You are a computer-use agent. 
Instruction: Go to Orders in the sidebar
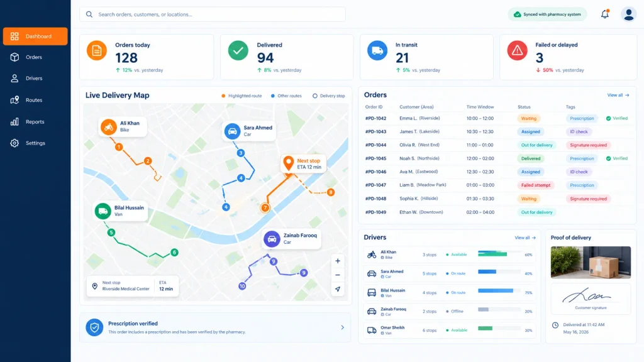pyautogui.click(x=35, y=57)
